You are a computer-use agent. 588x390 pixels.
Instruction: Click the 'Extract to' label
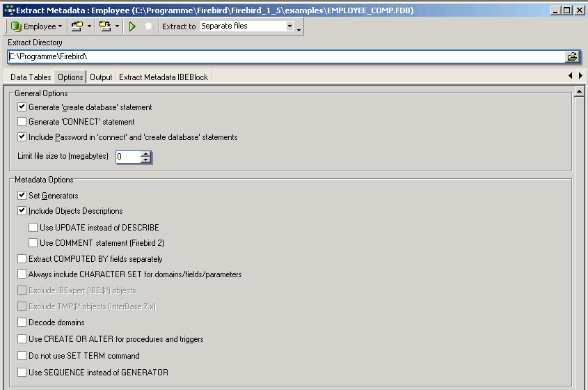tap(179, 26)
